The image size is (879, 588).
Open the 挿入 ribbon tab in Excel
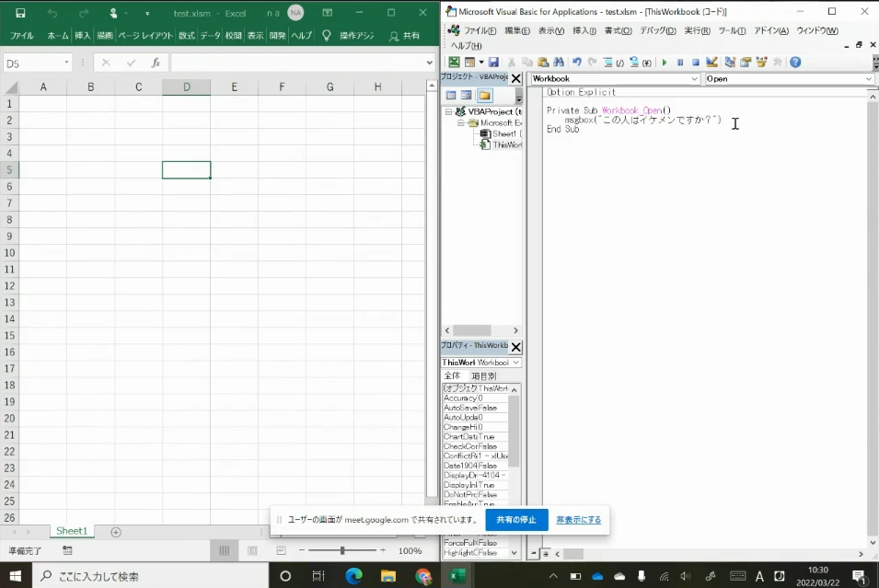pos(82,36)
